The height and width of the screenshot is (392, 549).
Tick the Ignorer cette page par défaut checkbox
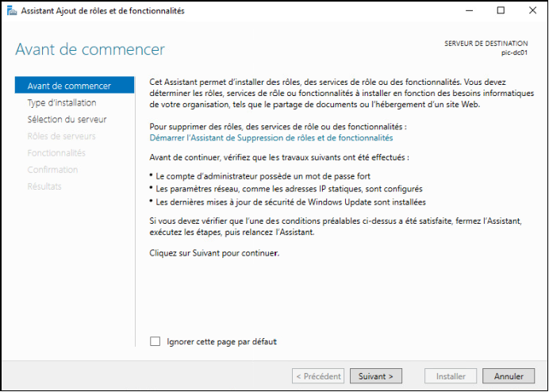(x=155, y=341)
